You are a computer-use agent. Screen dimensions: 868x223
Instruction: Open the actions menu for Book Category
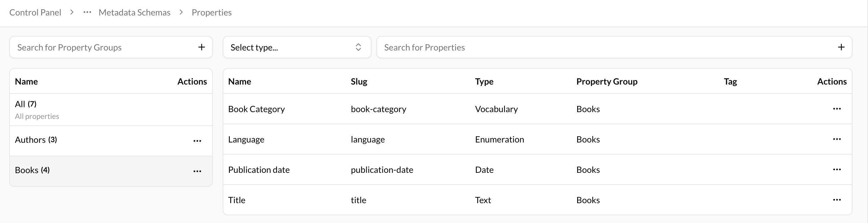click(838, 109)
